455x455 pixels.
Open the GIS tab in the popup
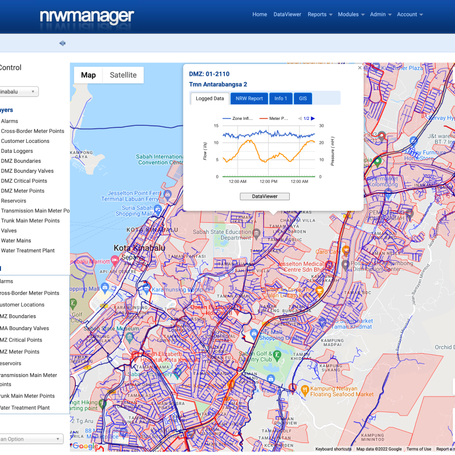click(303, 98)
